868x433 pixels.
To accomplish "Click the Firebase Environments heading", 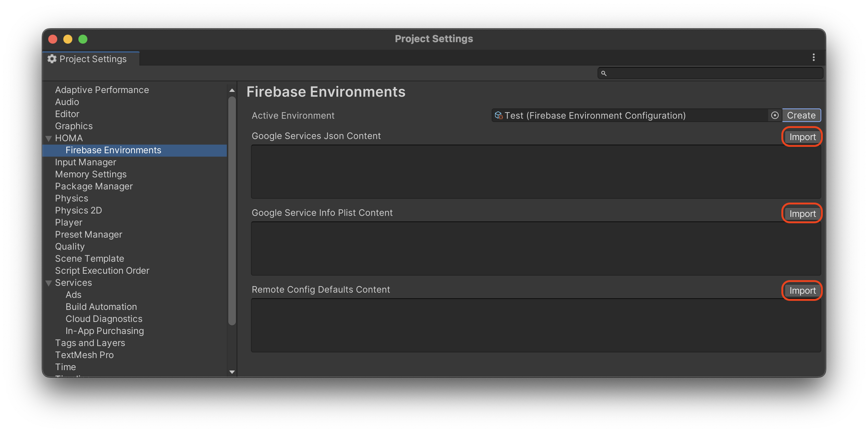I will pos(326,92).
